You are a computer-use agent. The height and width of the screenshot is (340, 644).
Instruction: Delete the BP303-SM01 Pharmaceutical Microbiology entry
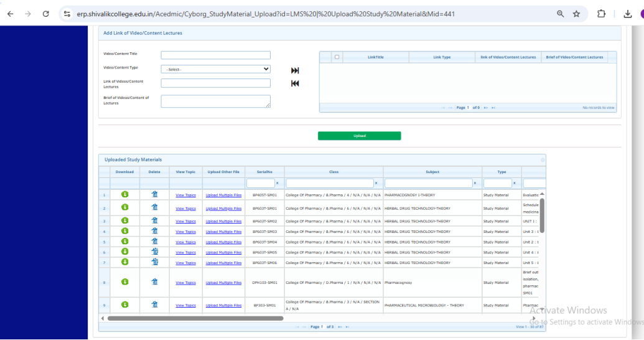(x=154, y=305)
